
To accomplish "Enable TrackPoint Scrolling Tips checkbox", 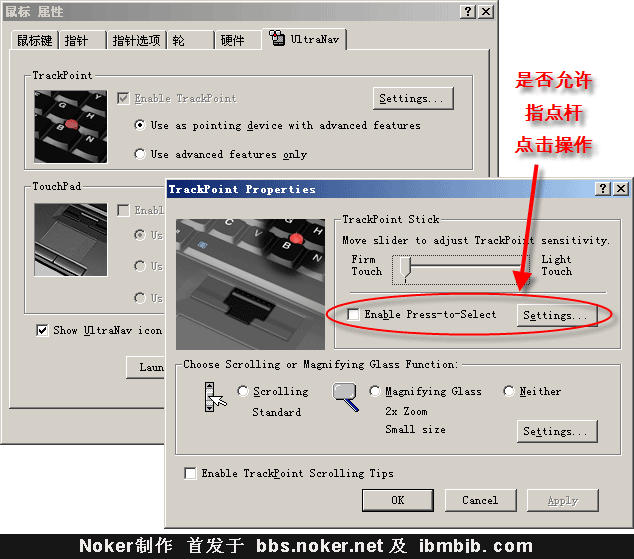I will (191, 473).
